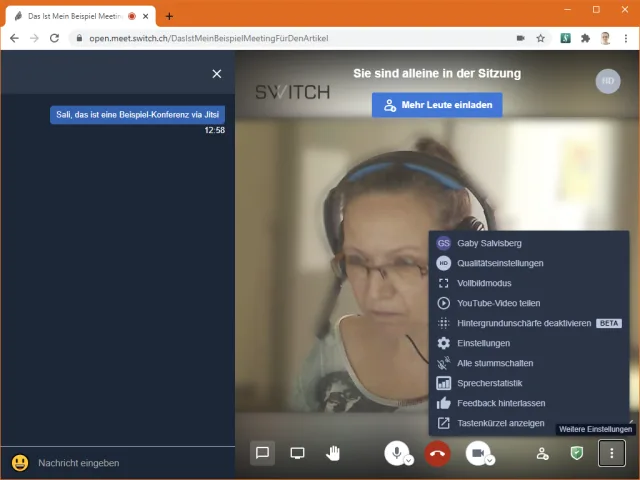Click the address bar URL
The width and height of the screenshot is (640, 480).
(x=209, y=38)
